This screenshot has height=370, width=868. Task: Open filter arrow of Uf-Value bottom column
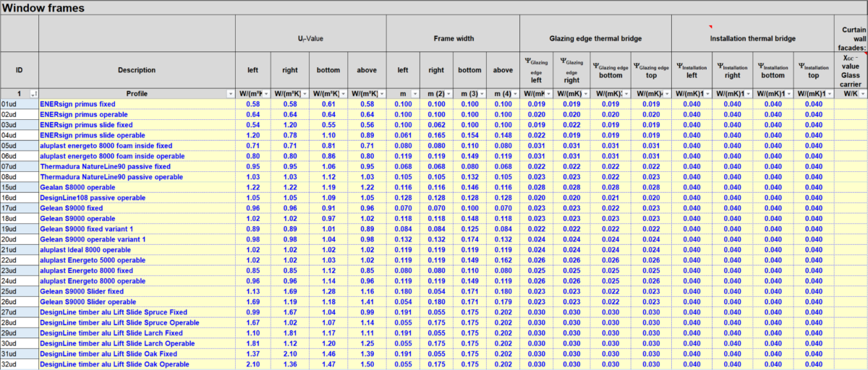click(343, 94)
